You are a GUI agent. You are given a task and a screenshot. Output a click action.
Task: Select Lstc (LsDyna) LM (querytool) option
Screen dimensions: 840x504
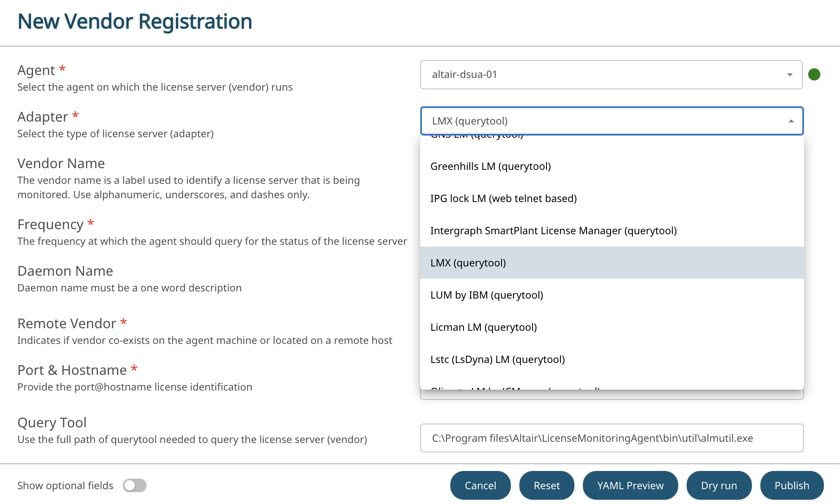click(x=497, y=360)
